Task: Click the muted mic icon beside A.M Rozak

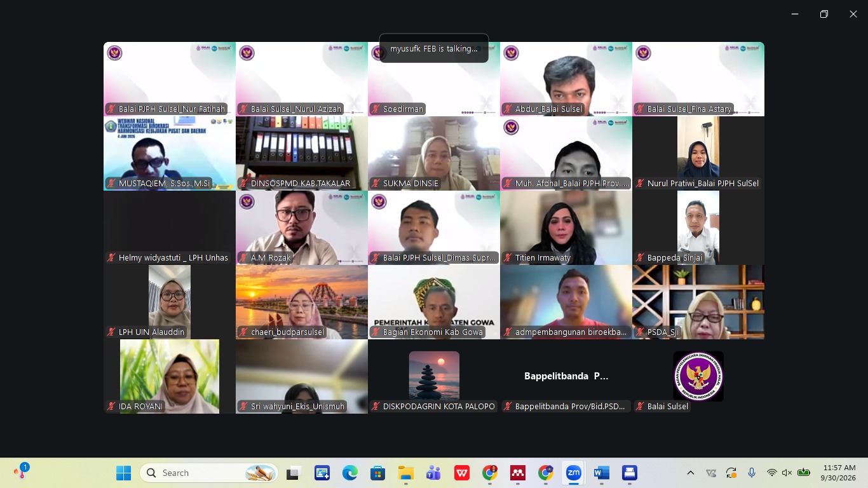Action: (244, 257)
